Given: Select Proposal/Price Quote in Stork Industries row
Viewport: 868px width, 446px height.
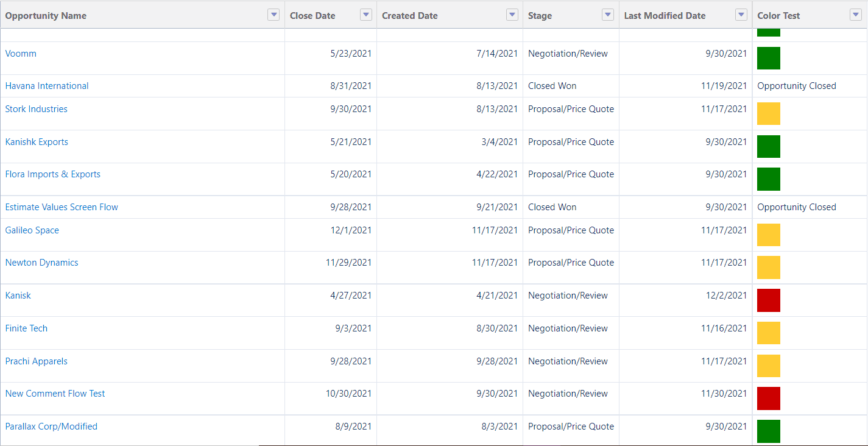Looking at the screenshot, I should [571, 109].
